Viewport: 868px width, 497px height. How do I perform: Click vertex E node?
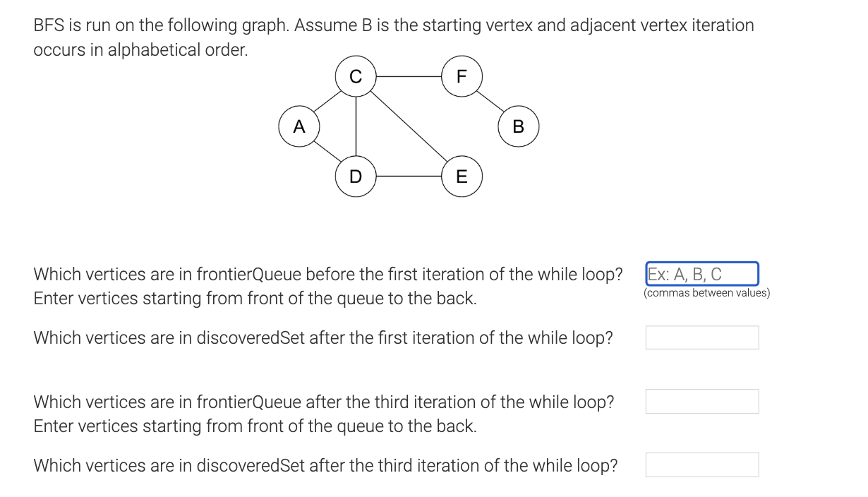click(462, 176)
